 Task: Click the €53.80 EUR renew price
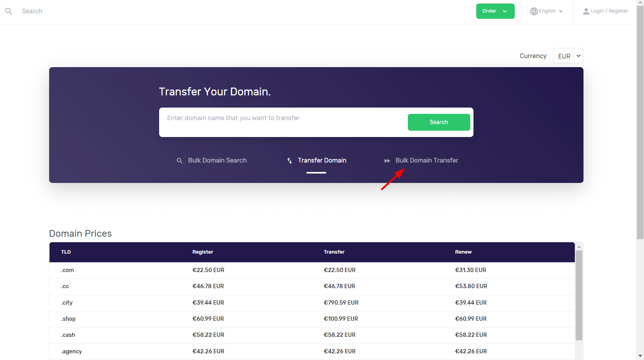click(x=471, y=286)
